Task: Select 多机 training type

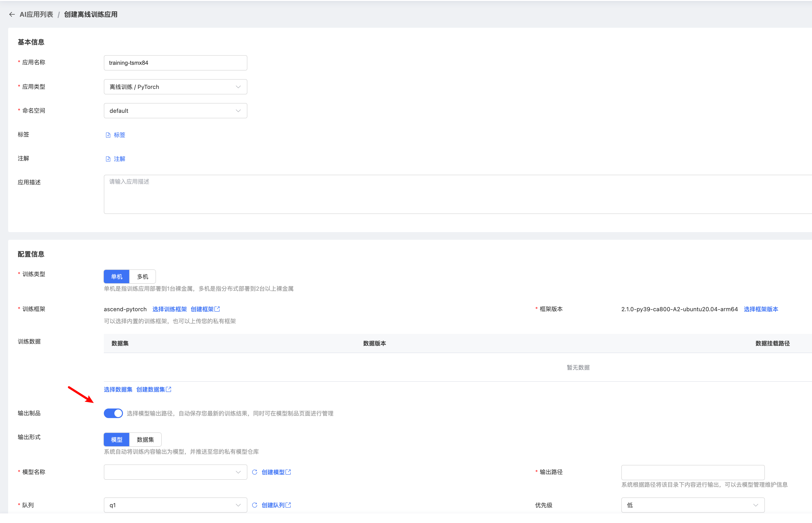Action: tap(142, 277)
